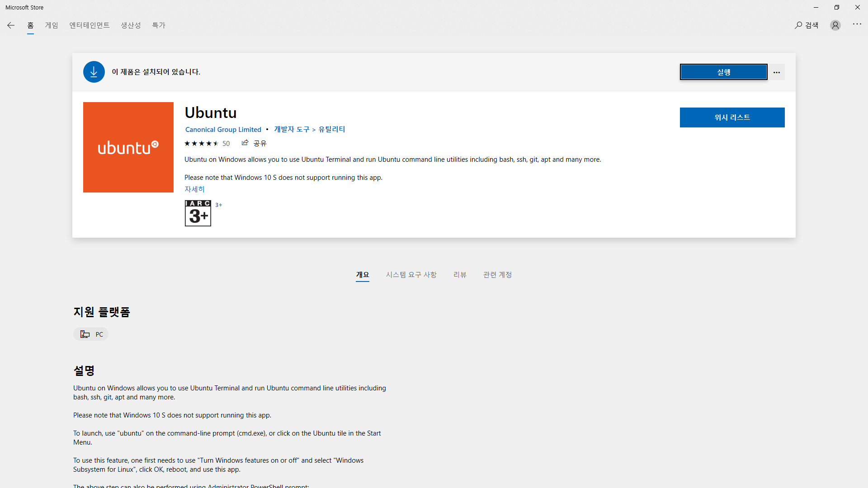Image resolution: width=868 pixels, height=488 pixels.
Task: Open the top-right See more ellipsis menu
Action: [857, 24]
